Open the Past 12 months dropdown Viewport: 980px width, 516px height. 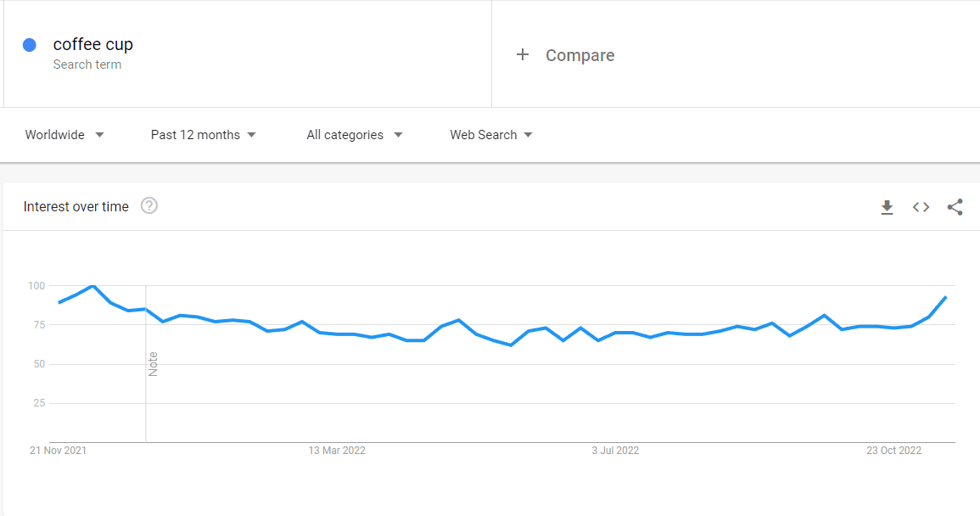tap(203, 135)
